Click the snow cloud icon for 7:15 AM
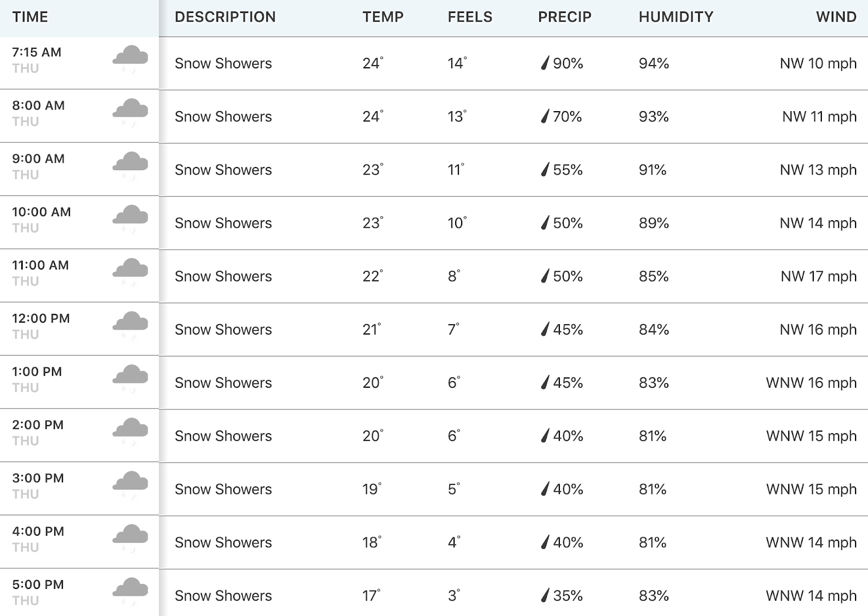Image resolution: width=868 pixels, height=616 pixels. click(x=130, y=60)
